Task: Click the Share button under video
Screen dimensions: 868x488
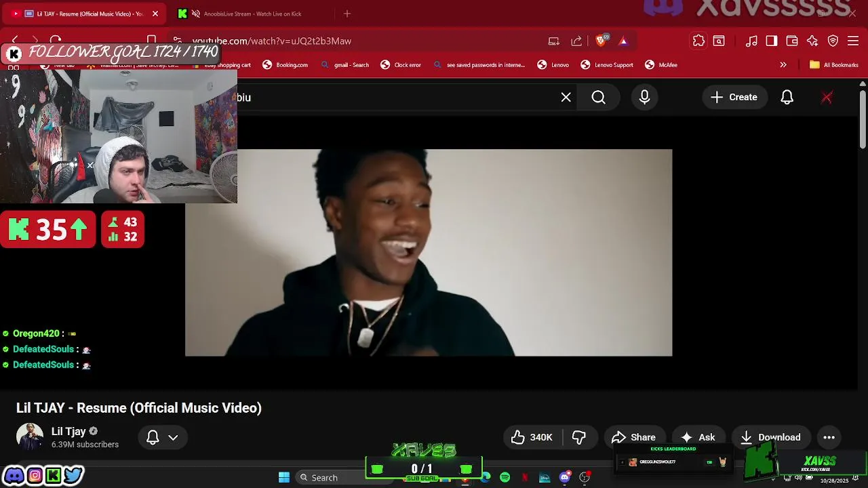Action: 633,437
